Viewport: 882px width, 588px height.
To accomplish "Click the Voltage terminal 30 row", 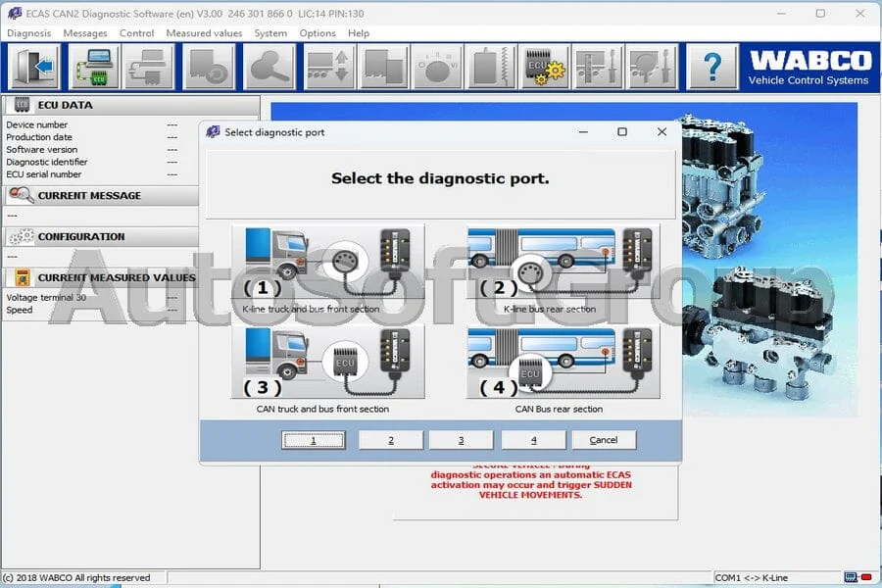I will (x=92, y=297).
